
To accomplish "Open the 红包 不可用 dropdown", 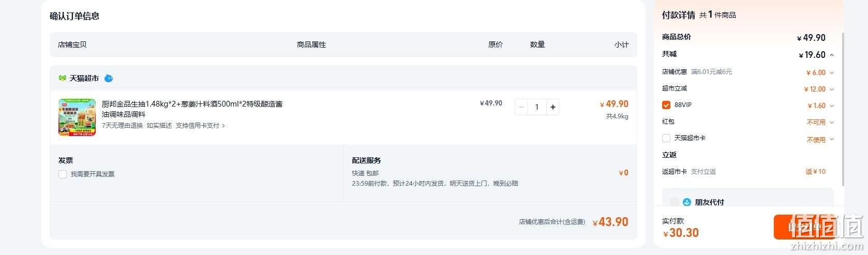I will 832,123.
